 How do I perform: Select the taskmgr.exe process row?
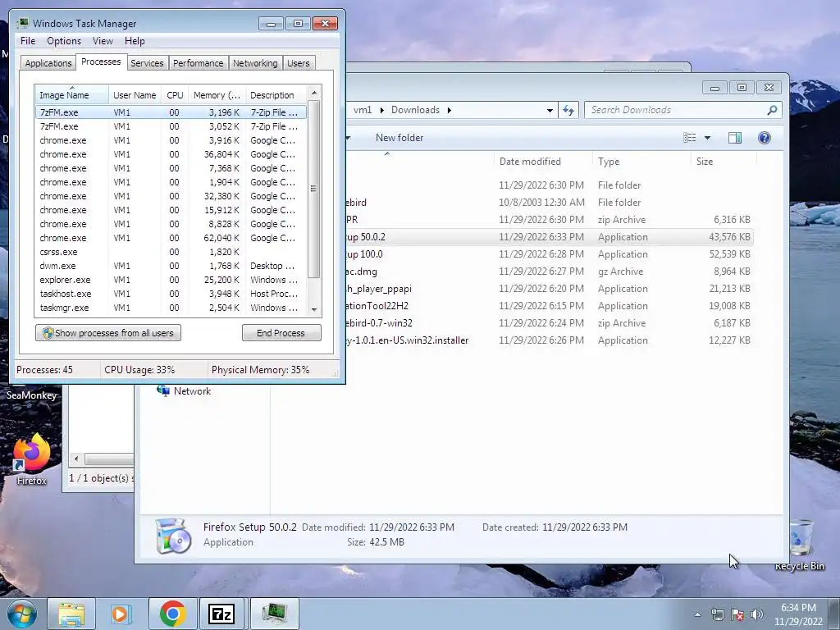[171, 308]
